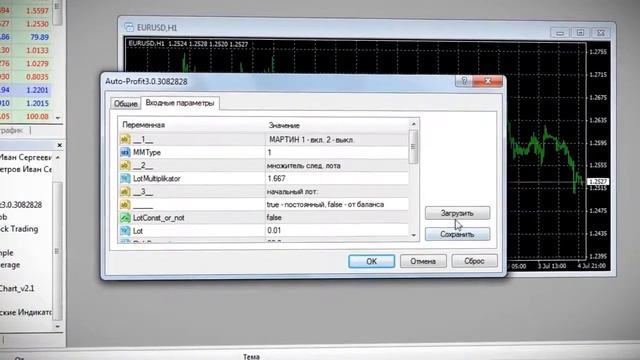Click market watch scroll-down arrow
640x360 pixels.
[x=58, y=118]
